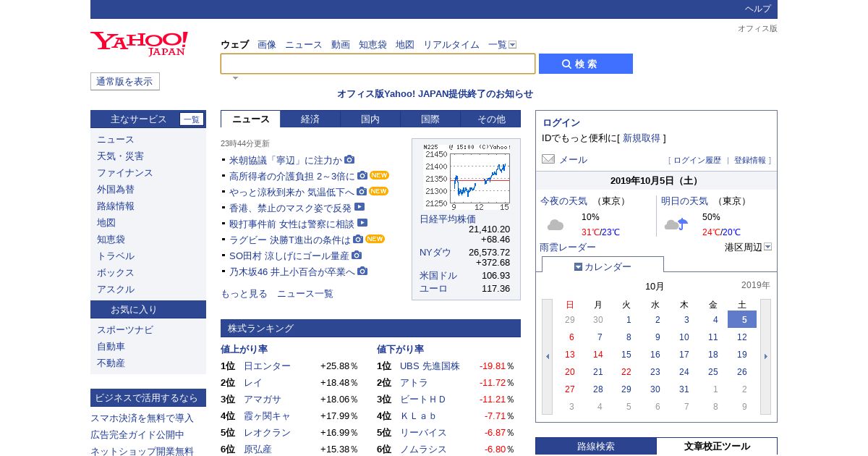The width and height of the screenshot is (868, 456).
Task: Click in the web search input field
Action: click(378, 64)
